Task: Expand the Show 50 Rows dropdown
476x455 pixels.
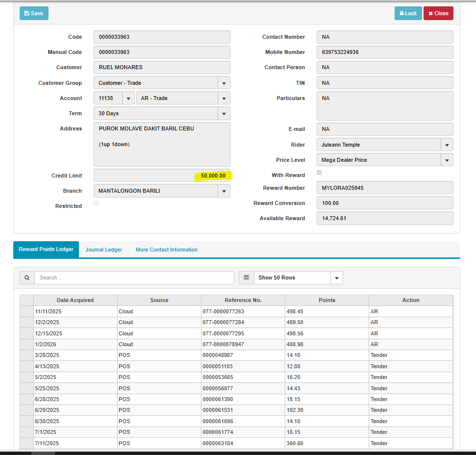Action: coord(337,278)
